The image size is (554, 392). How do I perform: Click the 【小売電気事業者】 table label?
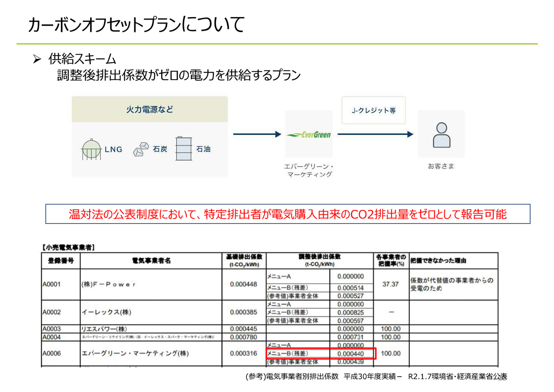coord(68,248)
